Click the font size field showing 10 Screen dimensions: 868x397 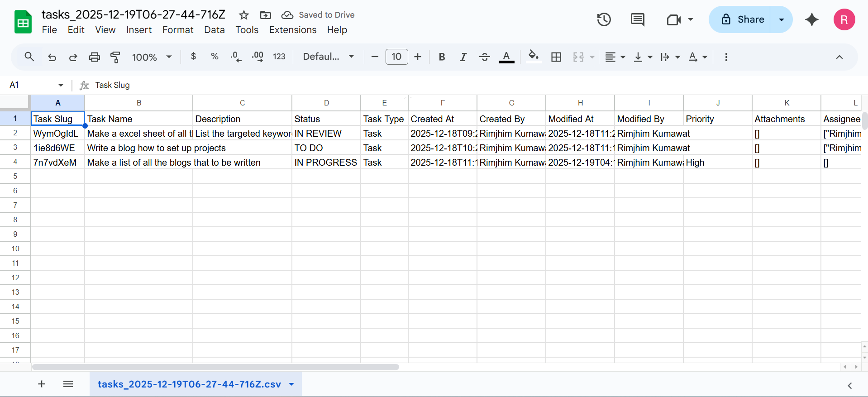click(396, 57)
